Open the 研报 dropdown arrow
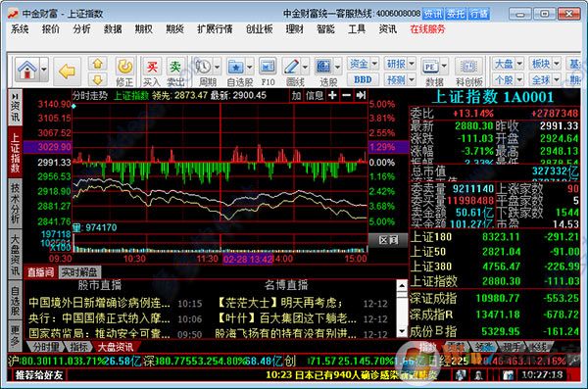Screen dimensions: 588x389 click(x=412, y=64)
